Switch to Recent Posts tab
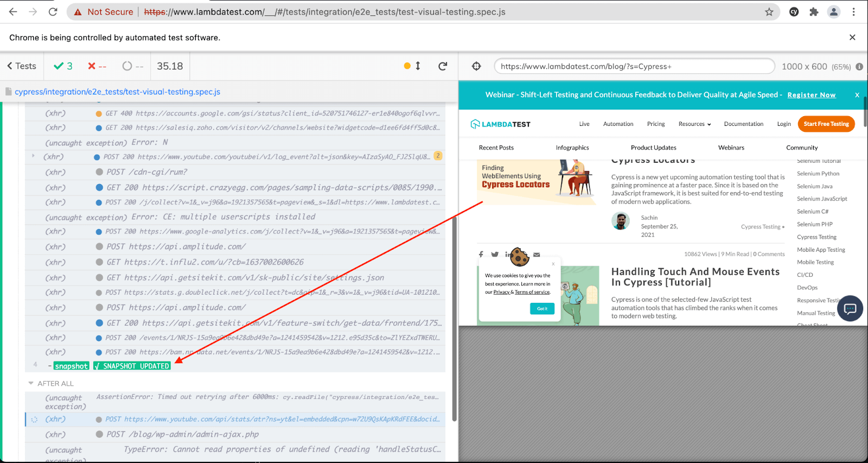This screenshot has width=868, height=463. pyautogui.click(x=496, y=148)
